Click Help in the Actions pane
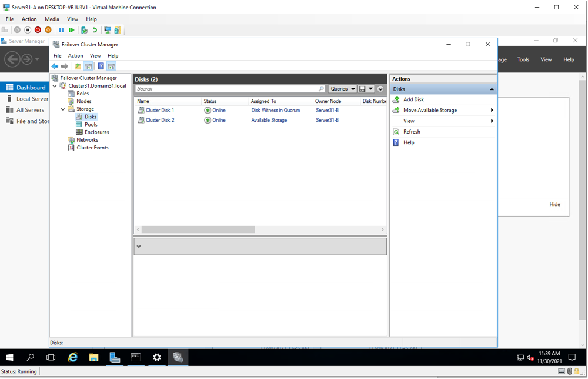This screenshot has height=379, width=588. (x=409, y=142)
